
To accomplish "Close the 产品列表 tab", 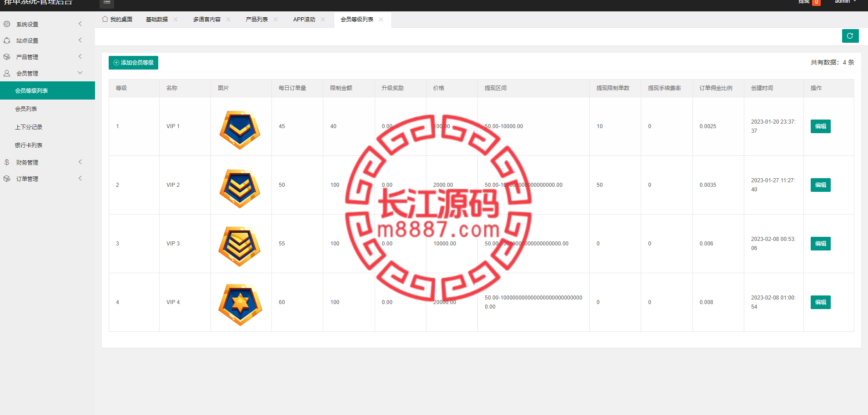I will tap(276, 19).
